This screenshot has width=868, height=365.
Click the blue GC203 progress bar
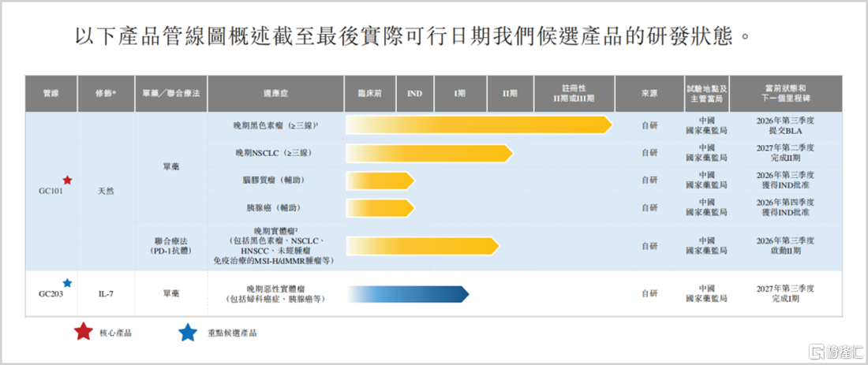[408, 294]
